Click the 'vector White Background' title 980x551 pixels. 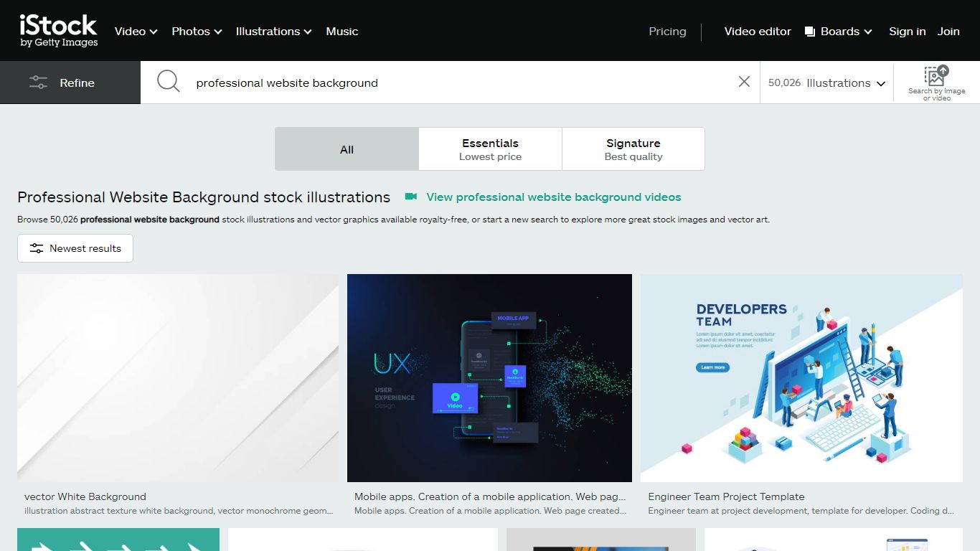(x=85, y=496)
